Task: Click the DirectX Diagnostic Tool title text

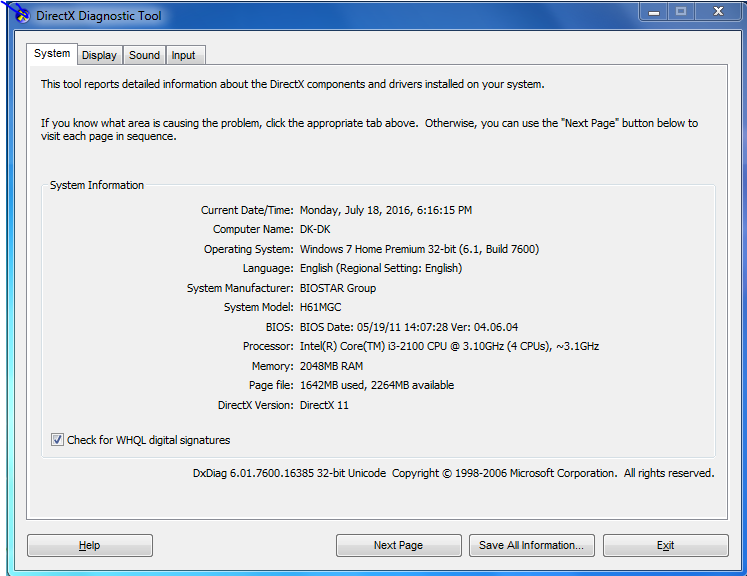Action: pyautogui.click(x=98, y=16)
